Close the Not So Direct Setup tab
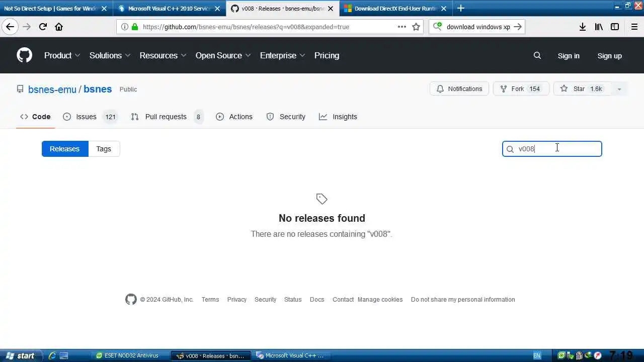The image size is (644, 362). click(x=105, y=9)
